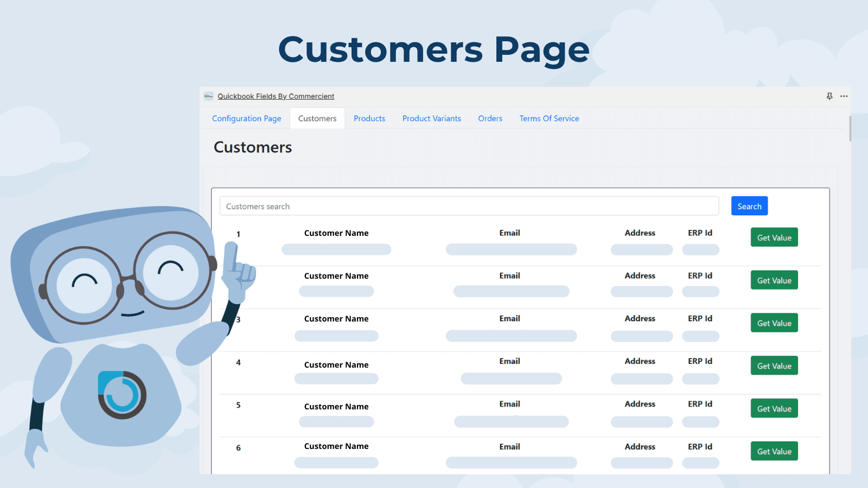Click the robot mascot illustration
868x488 pixels.
(x=119, y=325)
